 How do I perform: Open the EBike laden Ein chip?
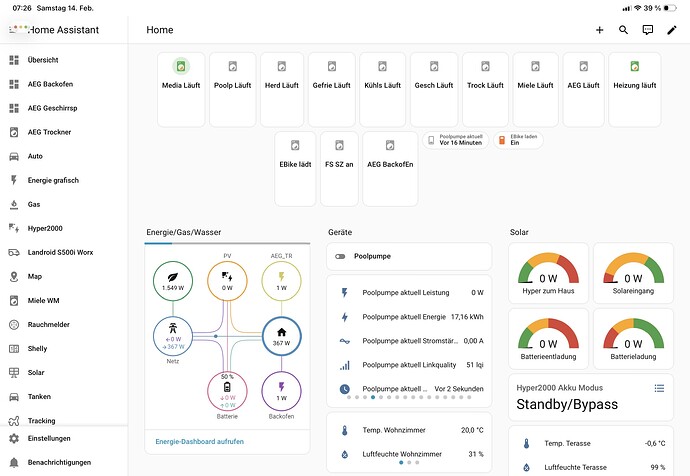(x=518, y=140)
